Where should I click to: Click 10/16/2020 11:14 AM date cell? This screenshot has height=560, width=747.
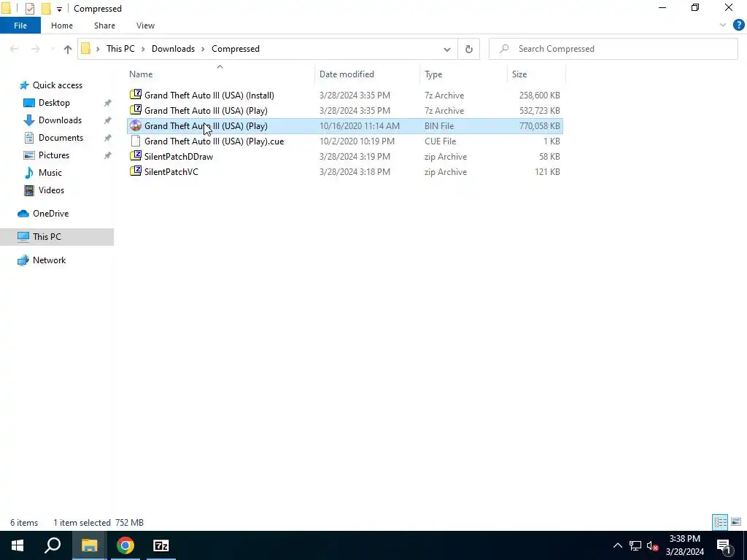pyautogui.click(x=359, y=126)
